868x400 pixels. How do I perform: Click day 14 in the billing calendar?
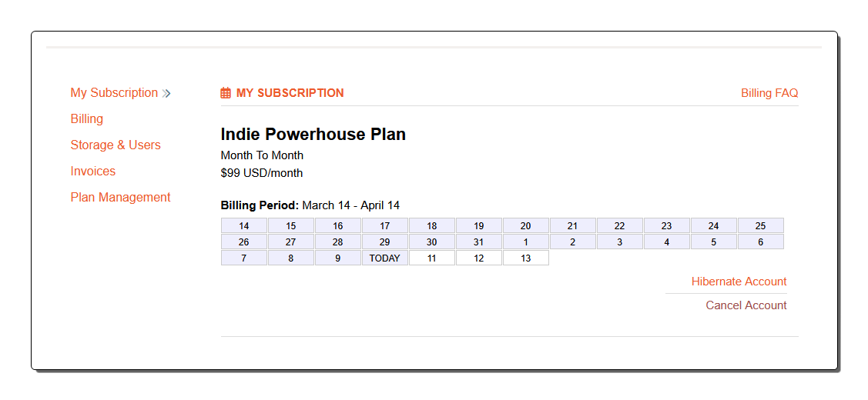click(244, 226)
